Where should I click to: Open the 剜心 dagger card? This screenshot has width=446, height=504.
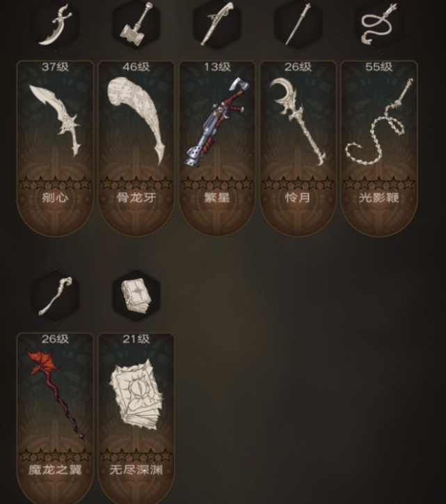55,148
